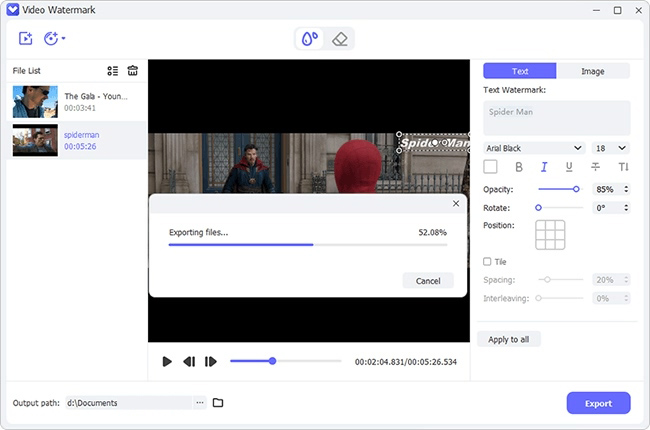Choose a position in the Position grid
650x430 pixels.
click(550, 235)
